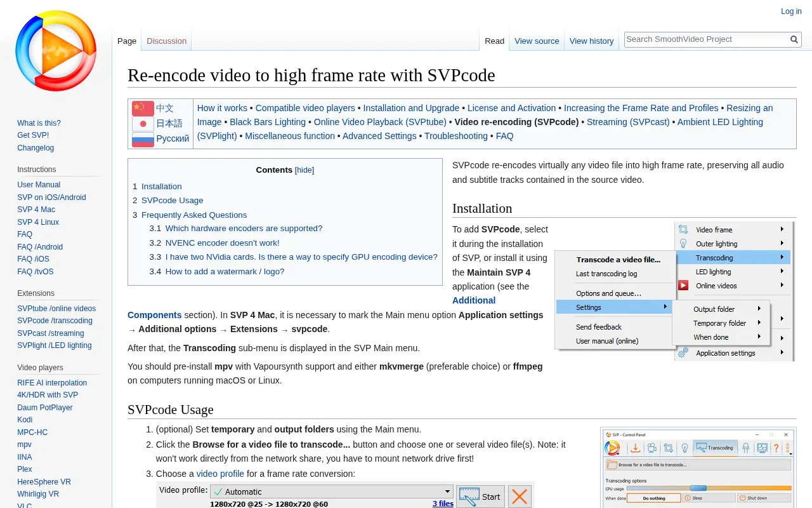Open the User Manual sidebar link
The height and width of the screenshot is (508, 812).
tap(39, 185)
